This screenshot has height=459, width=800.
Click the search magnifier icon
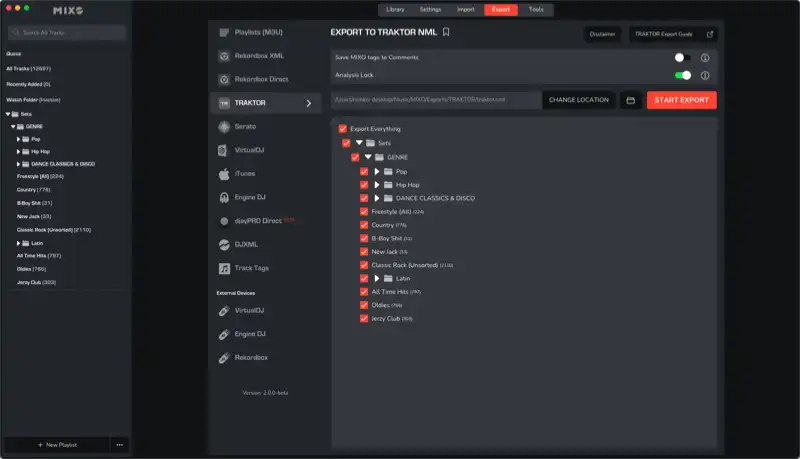pos(16,33)
